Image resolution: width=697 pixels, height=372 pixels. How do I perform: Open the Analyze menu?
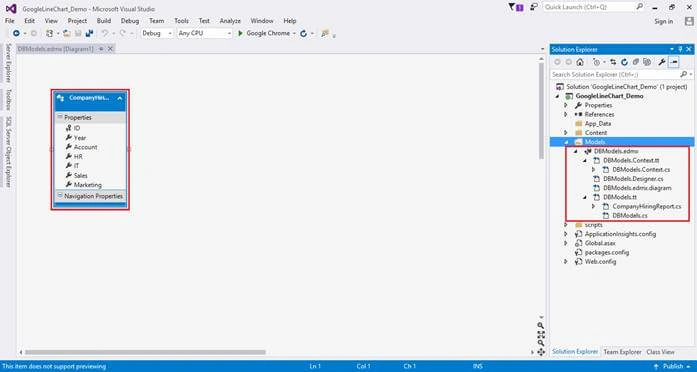click(230, 21)
